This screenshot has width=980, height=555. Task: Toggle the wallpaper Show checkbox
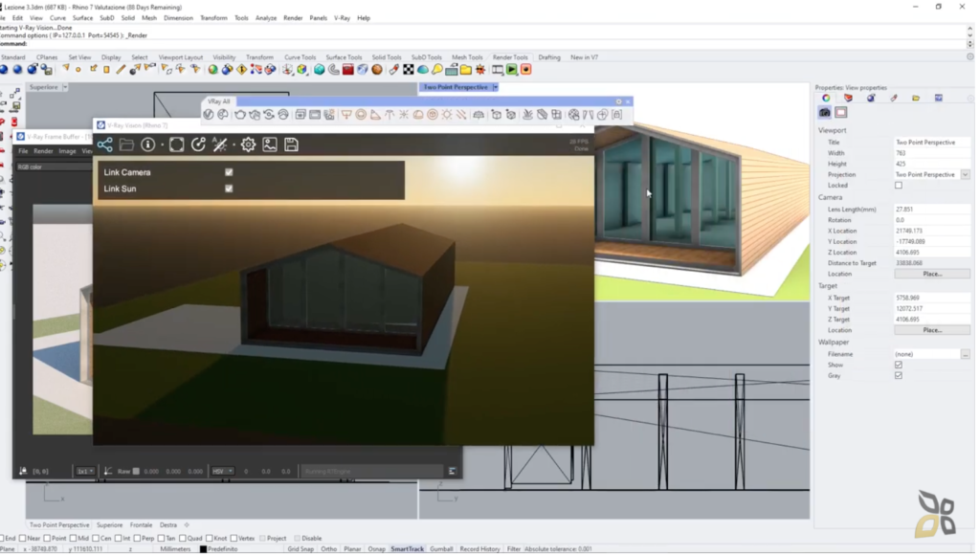tap(899, 366)
